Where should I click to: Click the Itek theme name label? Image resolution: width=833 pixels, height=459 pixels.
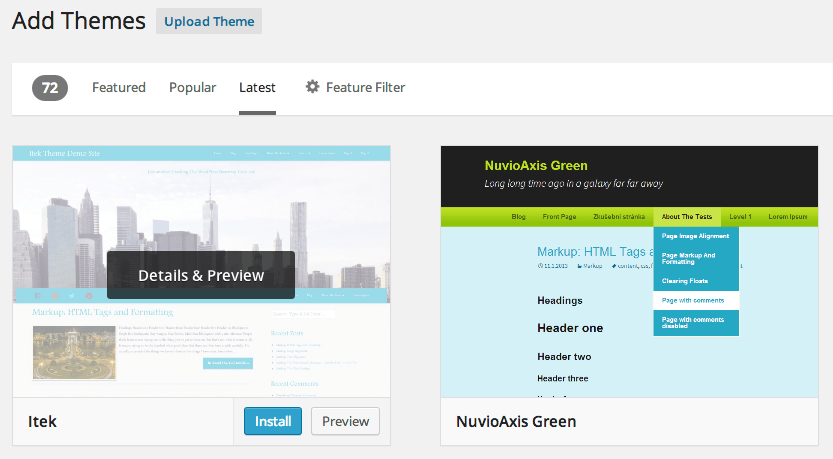pyautogui.click(x=43, y=422)
